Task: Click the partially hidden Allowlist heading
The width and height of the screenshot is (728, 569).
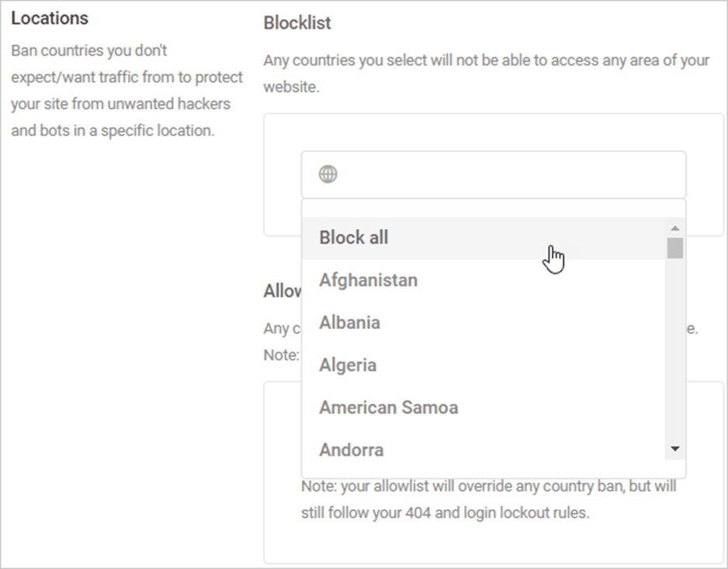Action: pos(283,291)
